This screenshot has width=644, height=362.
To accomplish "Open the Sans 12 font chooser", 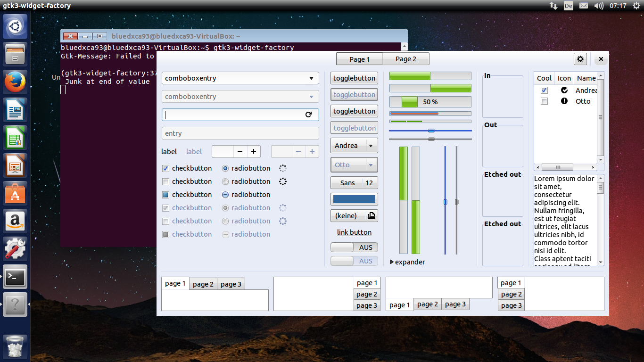I will (354, 183).
